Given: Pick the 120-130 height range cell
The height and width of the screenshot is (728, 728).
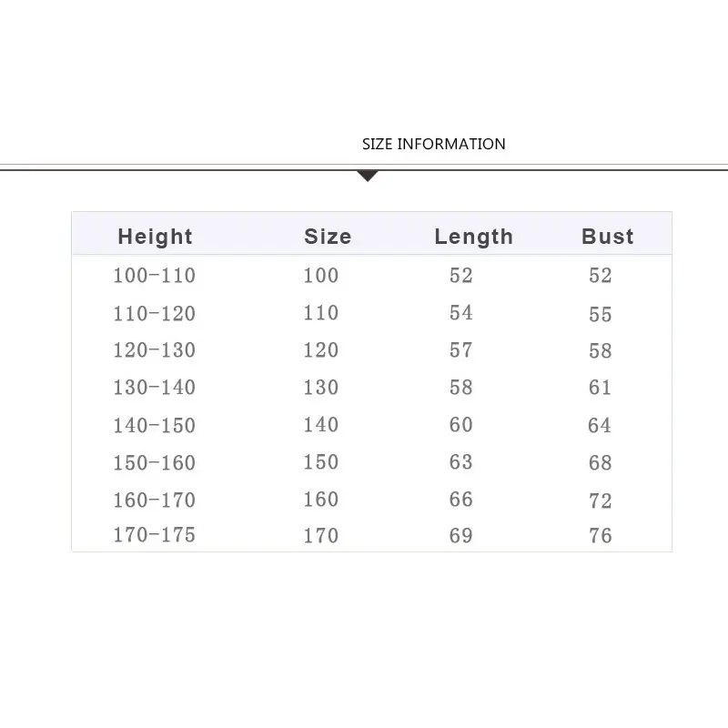Looking at the screenshot, I should click(154, 350).
